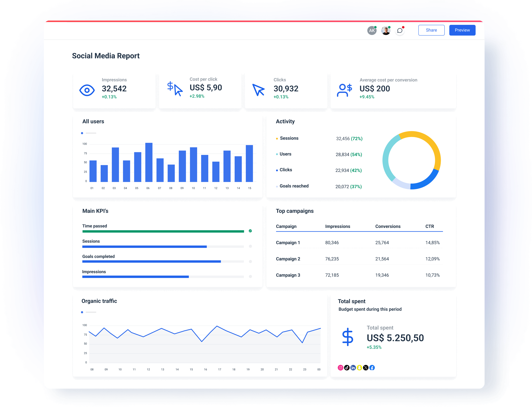This screenshot has width=532, height=409.
Task: Click the Share button
Action: coord(431,30)
